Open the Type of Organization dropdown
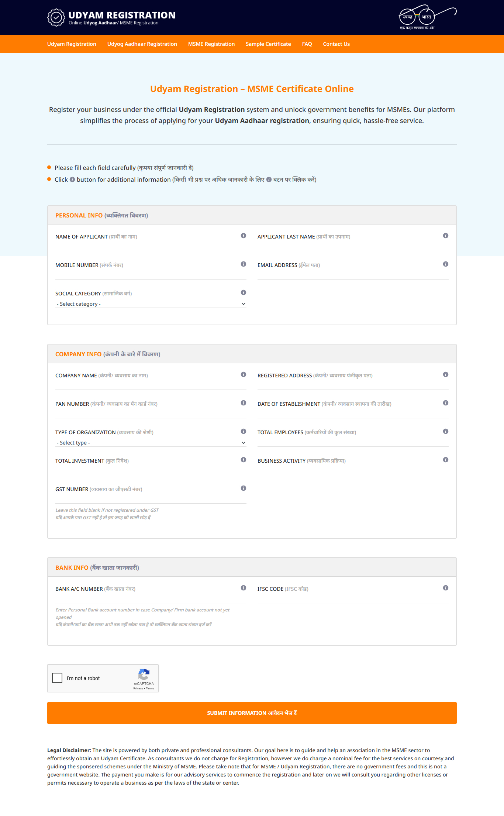 click(x=151, y=443)
